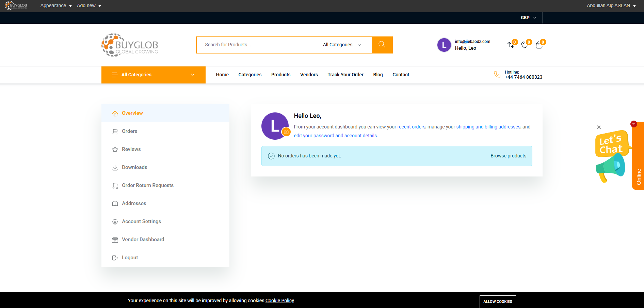Viewport: 644px width, 308px height.
Task: Click the Browse products link
Action: [x=508, y=156]
